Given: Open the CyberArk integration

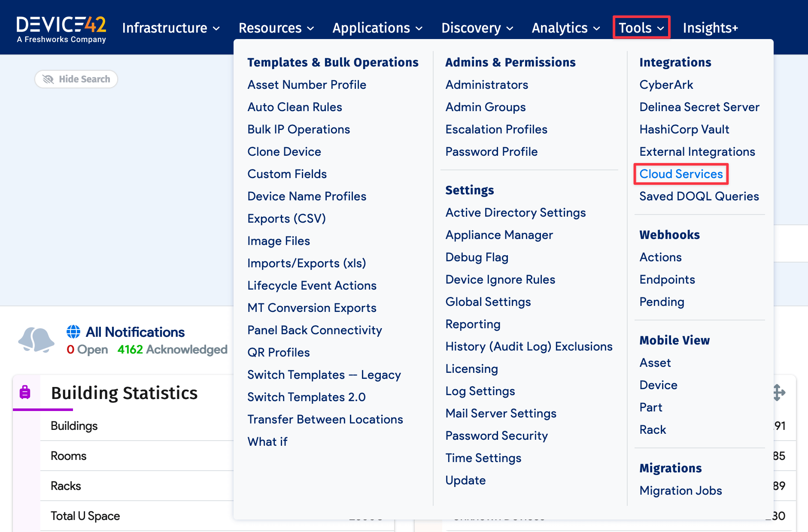Looking at the screenshot, I should (666, 85).
